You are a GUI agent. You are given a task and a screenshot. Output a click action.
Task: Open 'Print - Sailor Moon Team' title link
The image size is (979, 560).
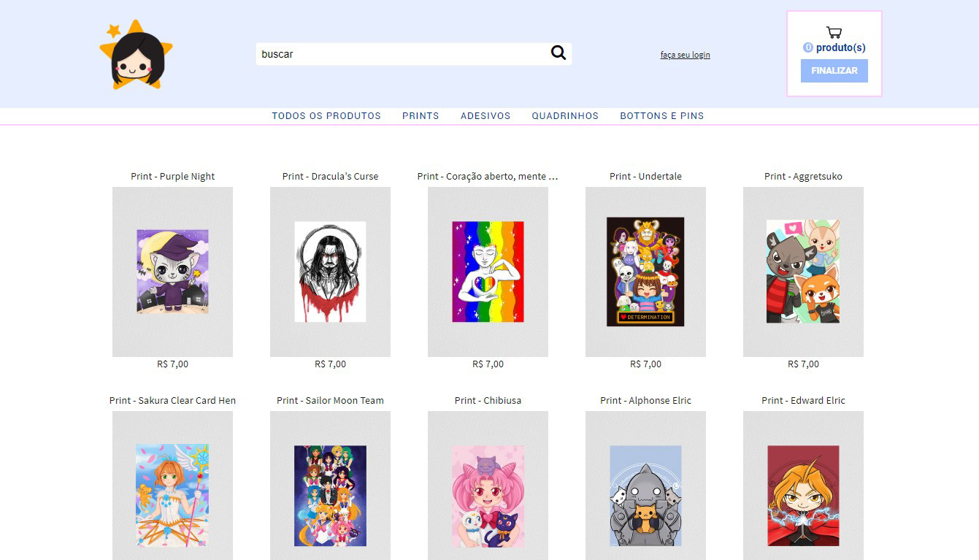[x=330, y=400]
